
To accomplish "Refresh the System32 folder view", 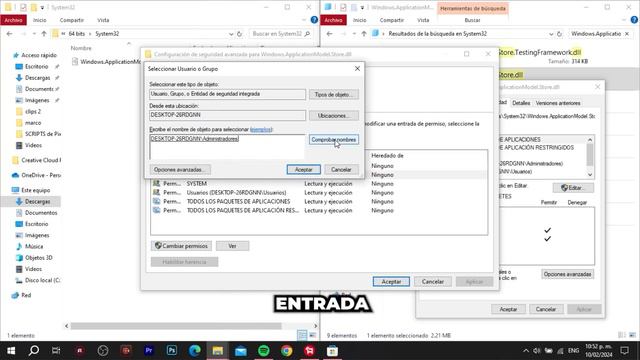I will tap(240, 34).
